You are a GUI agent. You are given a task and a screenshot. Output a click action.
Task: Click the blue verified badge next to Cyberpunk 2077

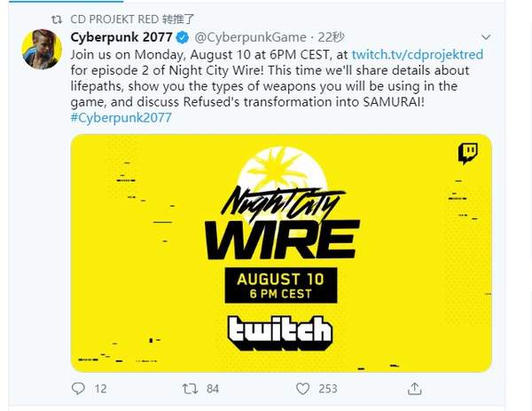click(183, 37)
